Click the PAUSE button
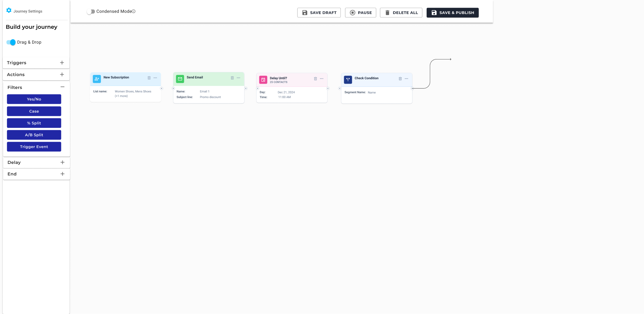 pos(361,13)
